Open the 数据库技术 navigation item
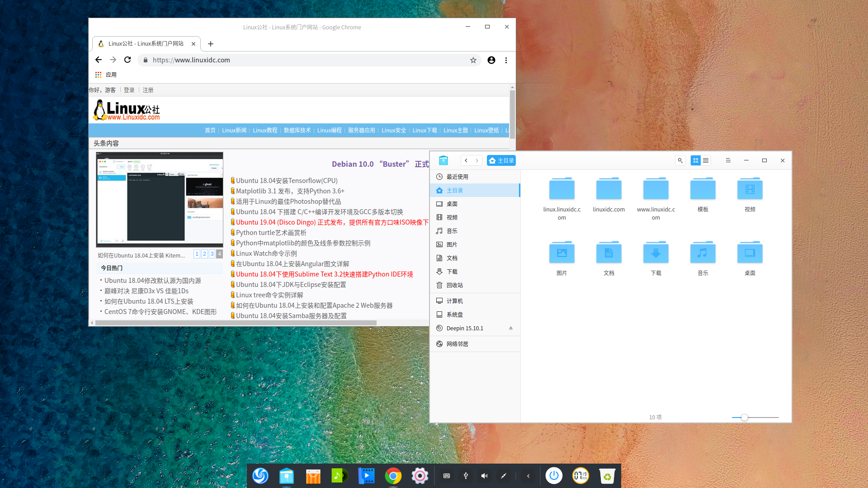The width and height of the screenshot is (868, 488). point(297,130)
